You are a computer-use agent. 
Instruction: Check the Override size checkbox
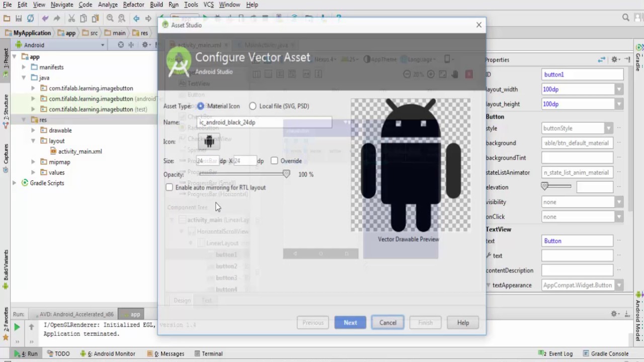274,161
